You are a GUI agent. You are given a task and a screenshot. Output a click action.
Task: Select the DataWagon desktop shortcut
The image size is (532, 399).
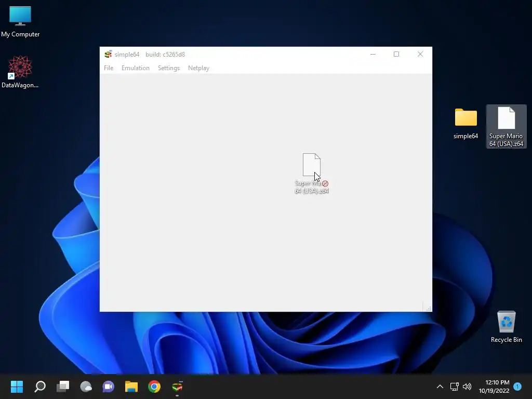point(20,72)
